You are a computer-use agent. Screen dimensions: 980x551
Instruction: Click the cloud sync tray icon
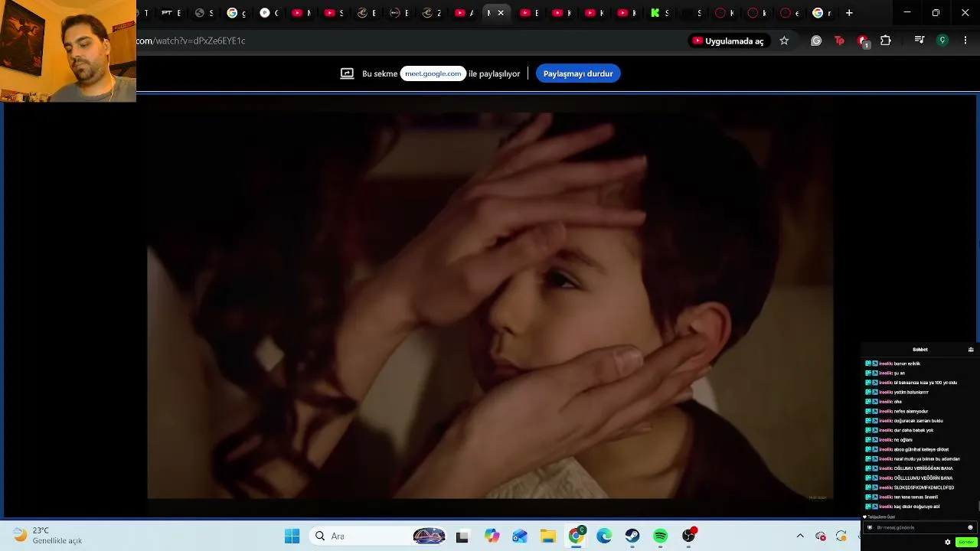click(821, 536)
